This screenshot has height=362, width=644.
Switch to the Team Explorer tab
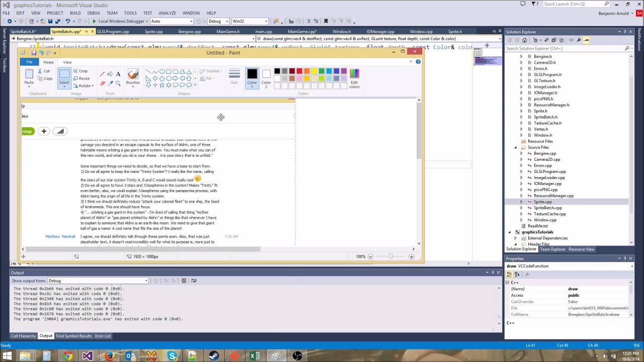[552, 249]
